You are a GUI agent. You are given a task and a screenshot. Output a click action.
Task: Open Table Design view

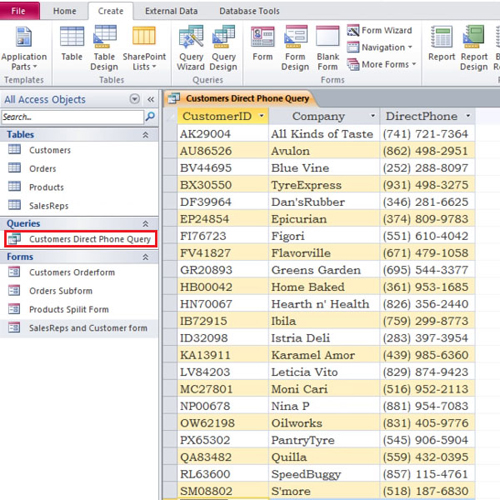pos(104,49)
